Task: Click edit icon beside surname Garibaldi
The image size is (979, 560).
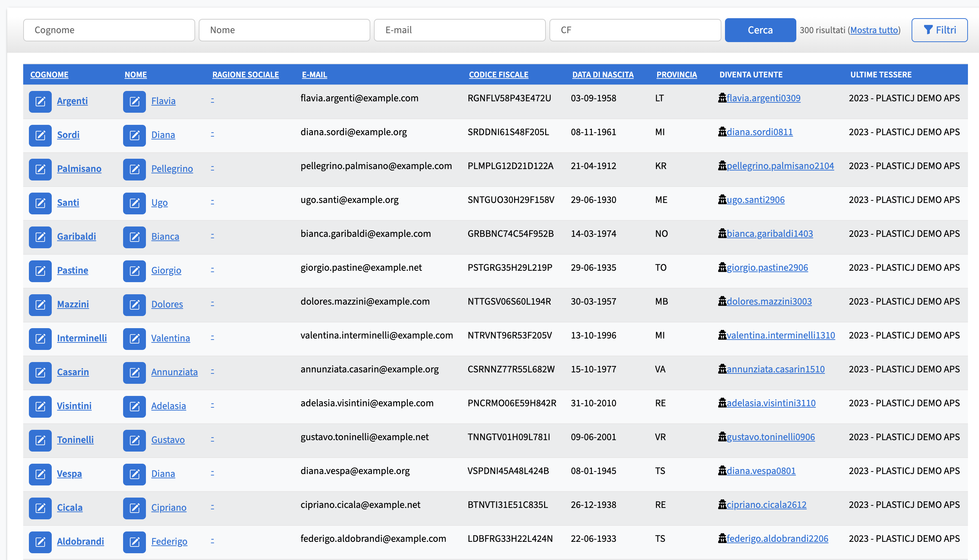Action: [40, 237]
